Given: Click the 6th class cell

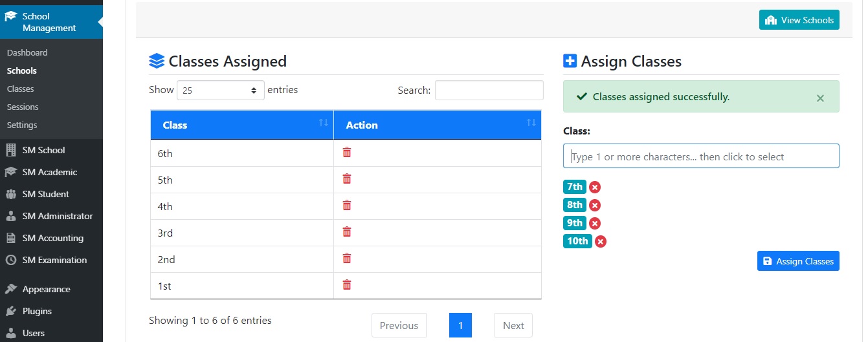Looking at the screenshot, I should coord(242,153).
